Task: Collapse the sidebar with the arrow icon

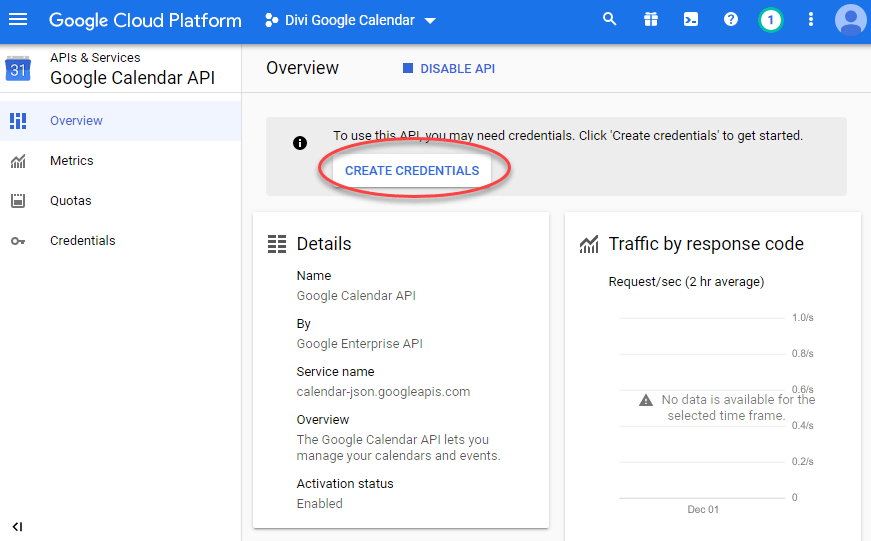Action: [x=17, y=527]
